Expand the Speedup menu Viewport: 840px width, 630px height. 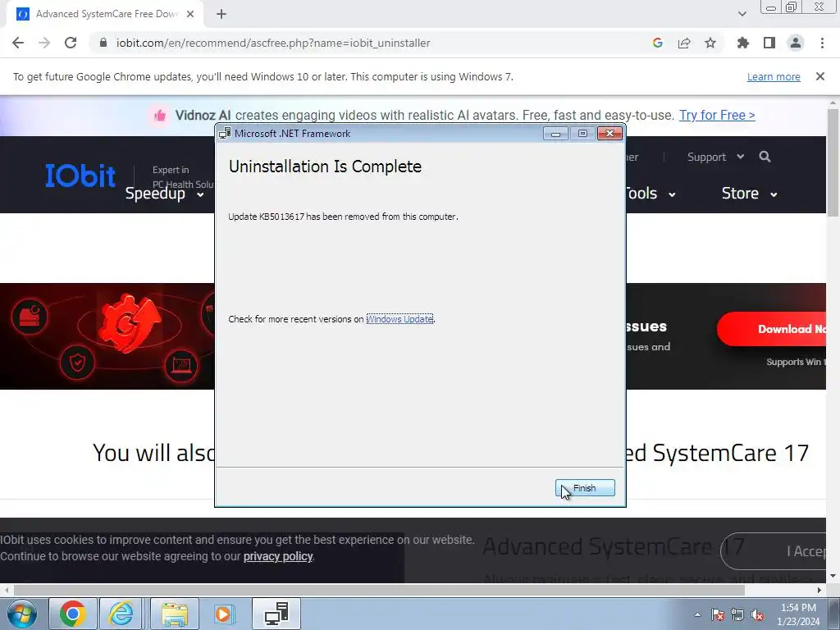pyautogui.click(x=164, y=194)
